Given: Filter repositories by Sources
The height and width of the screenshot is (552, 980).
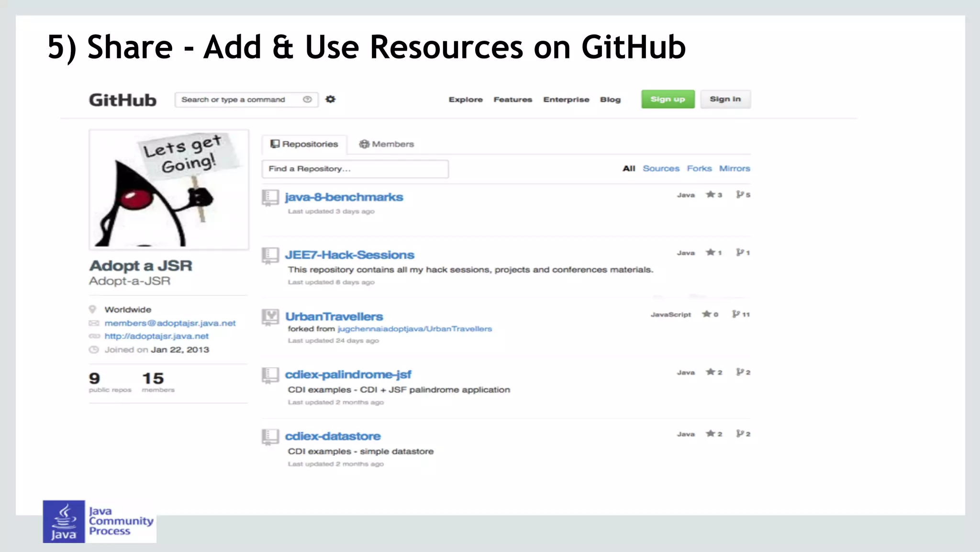Looking at the screenshot, I should tap(661, 169).
